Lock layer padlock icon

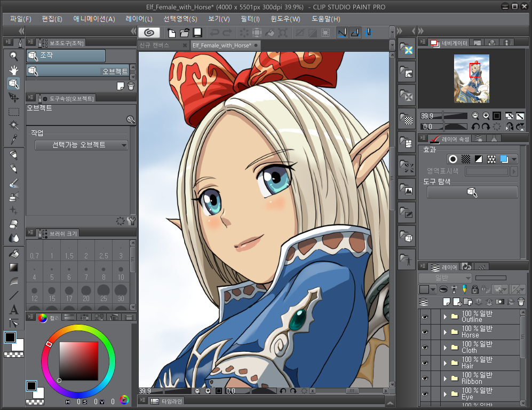475,289
